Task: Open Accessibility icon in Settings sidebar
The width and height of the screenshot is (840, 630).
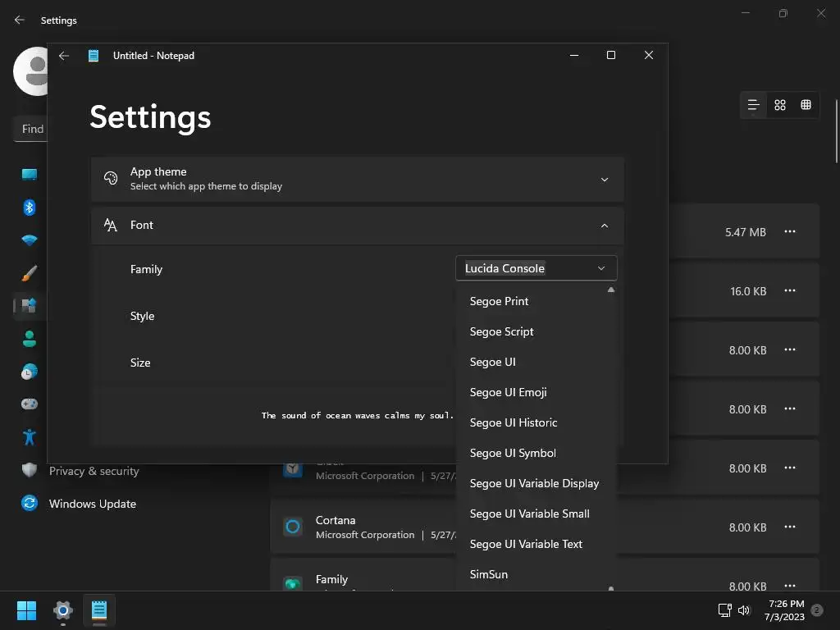Action: click(30, 437)
